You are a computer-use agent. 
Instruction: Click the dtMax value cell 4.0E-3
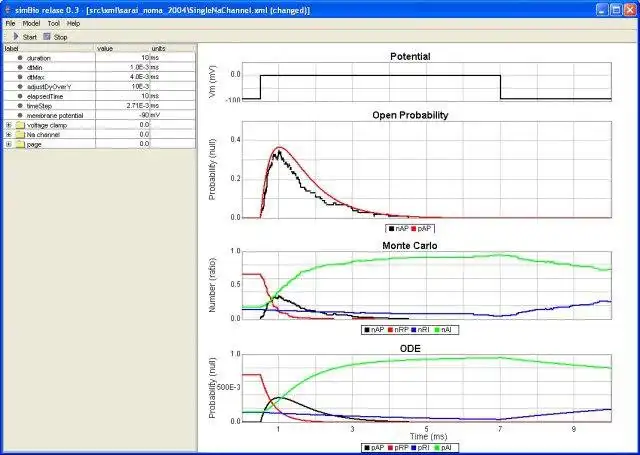pos(123,77)
